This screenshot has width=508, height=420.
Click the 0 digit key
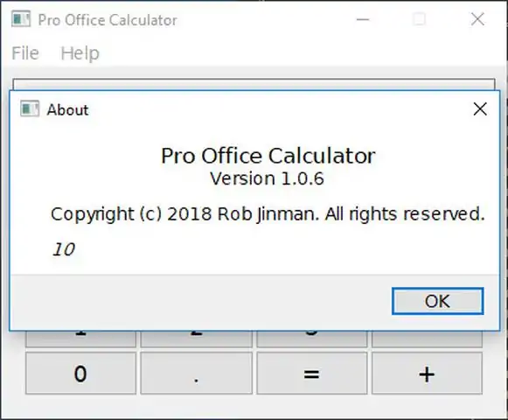80,374
